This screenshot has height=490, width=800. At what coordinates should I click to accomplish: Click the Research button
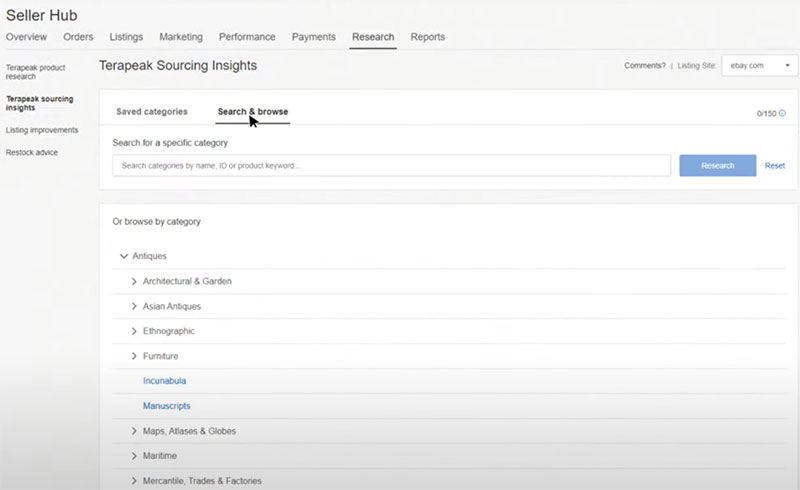tap(717, 165)
